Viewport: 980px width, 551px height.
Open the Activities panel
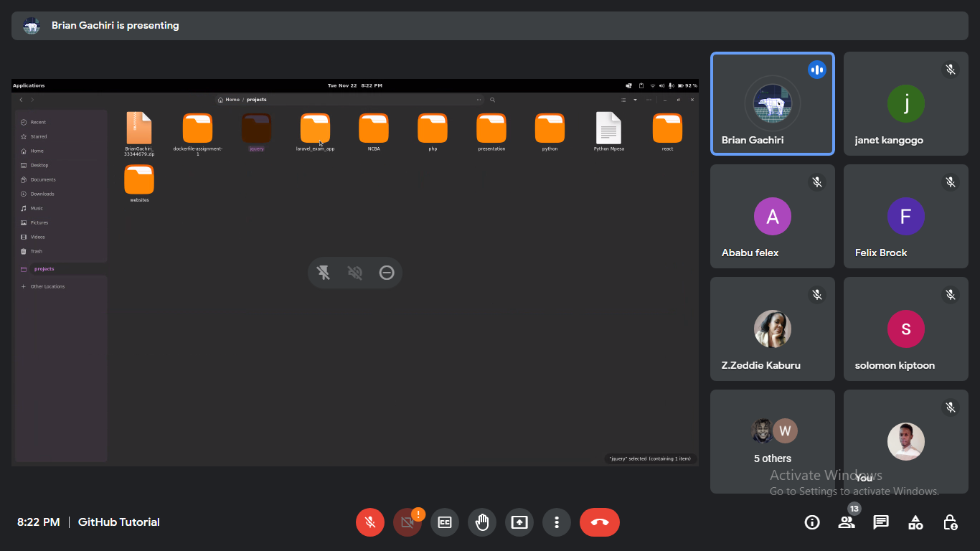tap(915, 522)
